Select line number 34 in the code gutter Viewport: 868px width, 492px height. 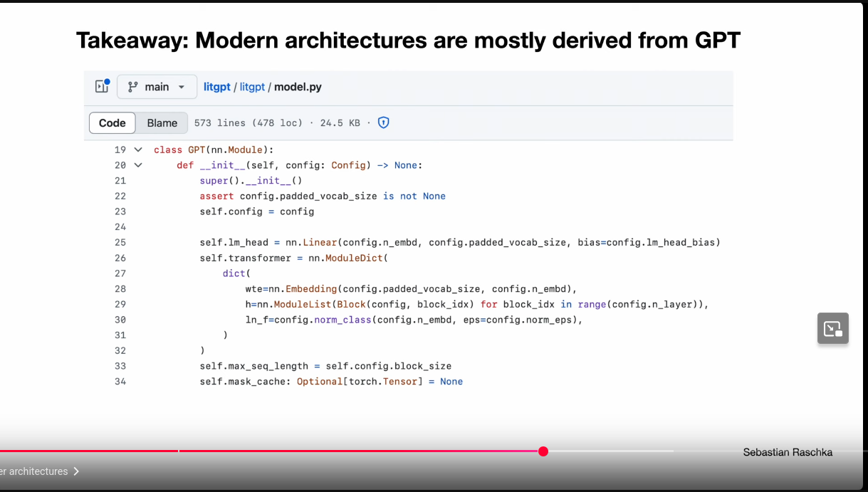120,382
